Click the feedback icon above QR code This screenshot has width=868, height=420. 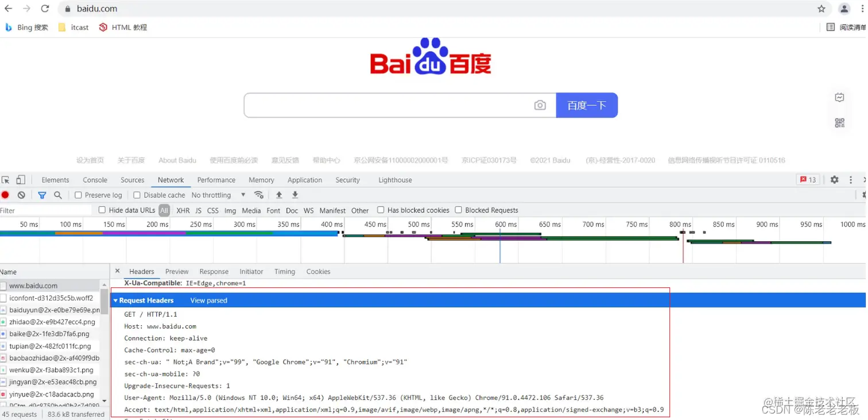click(x=839, y=98)
